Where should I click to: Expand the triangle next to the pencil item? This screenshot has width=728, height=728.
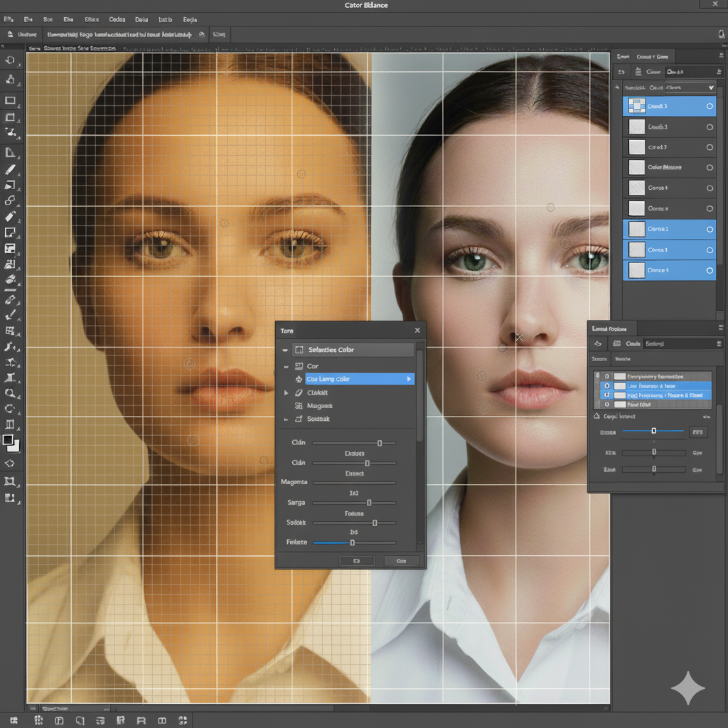point(287,392)
